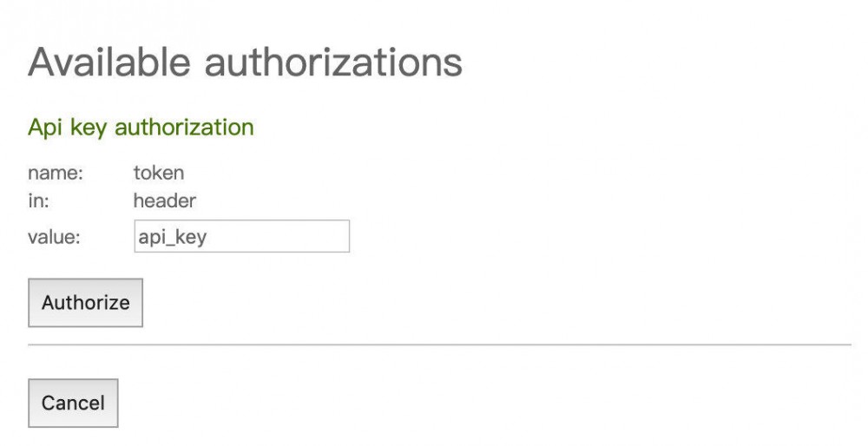Click the 'value:' field label

point(54,237)
